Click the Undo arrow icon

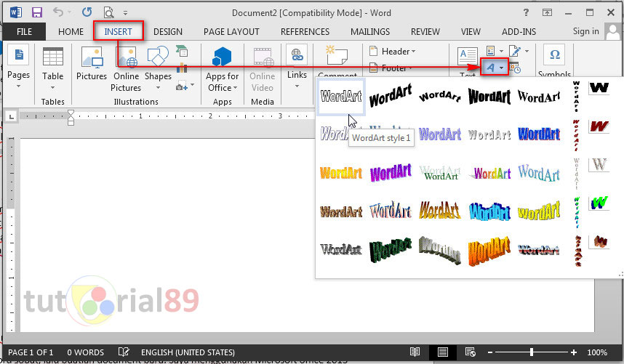pos(58,12)
